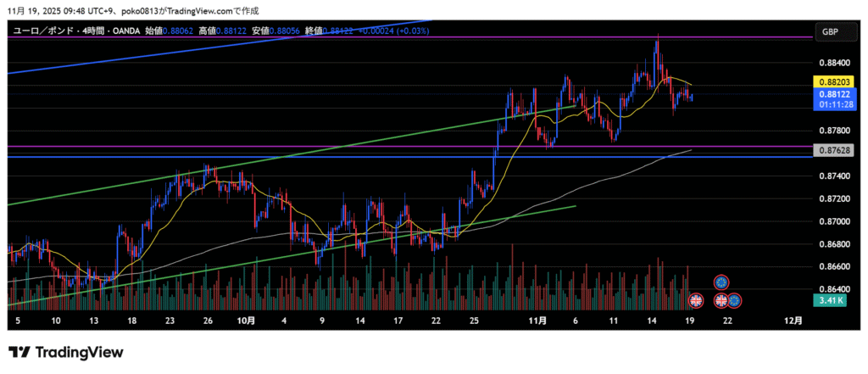Click the yellow 0.88203 price label
This screenshot has width=868, height=374.
831,81
